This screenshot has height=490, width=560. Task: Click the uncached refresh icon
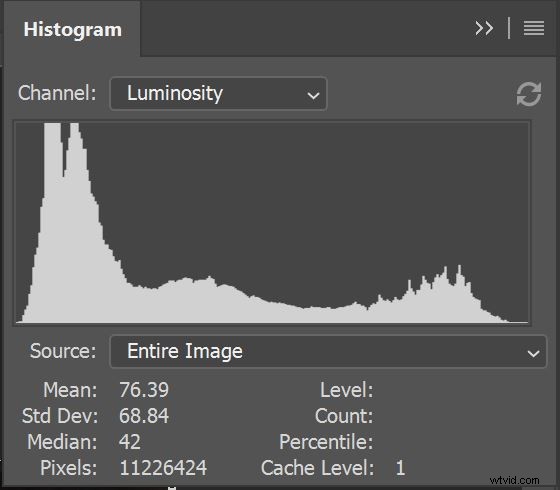point(529,94)
